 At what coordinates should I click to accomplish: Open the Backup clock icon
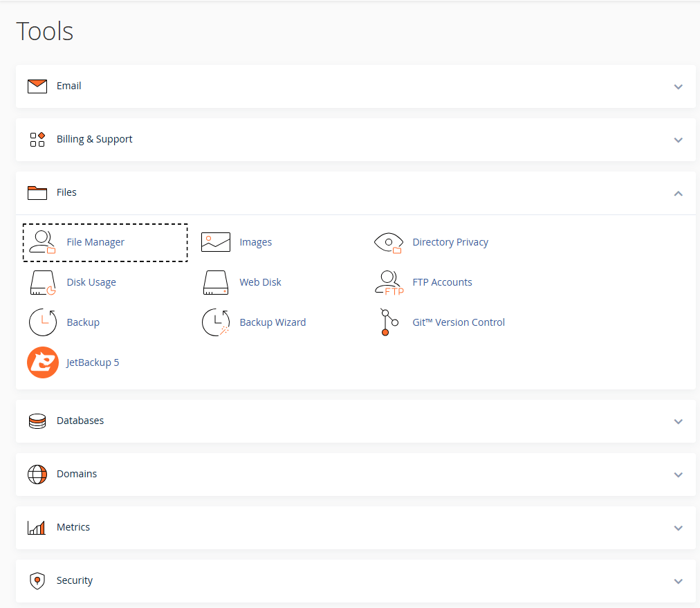(43, 322)
